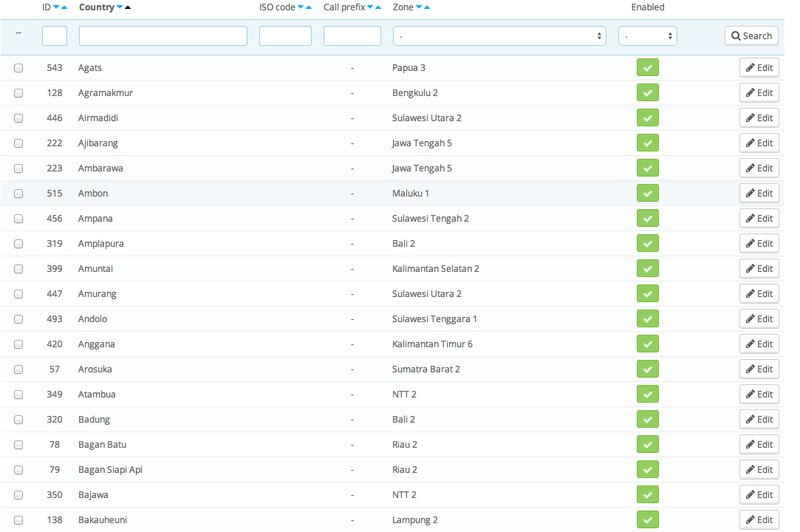Sort Country column descending arrow
The width and height of the screenshot is (800, 532).
[x=120, y=7]
